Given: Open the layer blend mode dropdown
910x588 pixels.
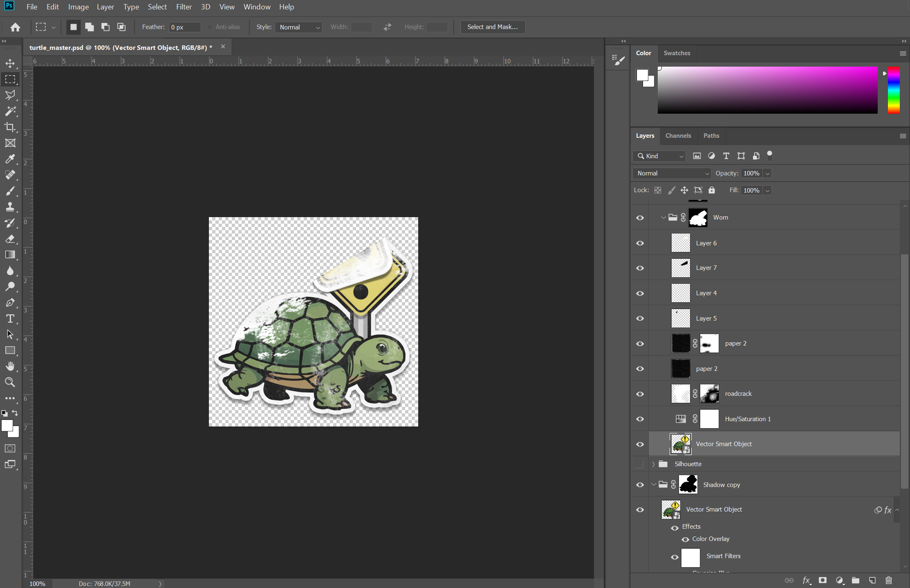Looking at the screenshot, I should coord(672,173).
